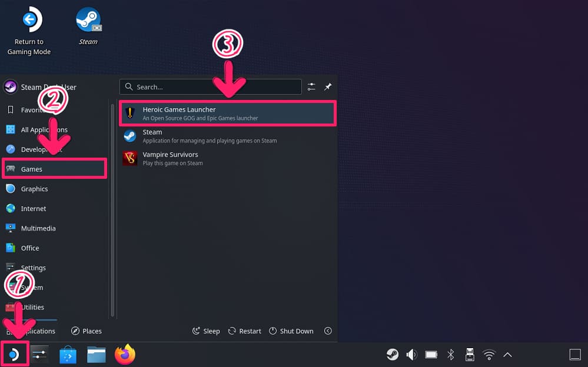Select the Games category
This screenshot has height=367, width=588.
pos(55,169)
